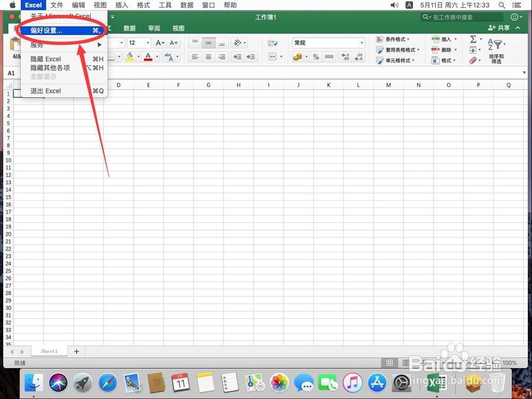Open 排序和筛选 sort and filter
Screen dimensions: 532x399
496,51
